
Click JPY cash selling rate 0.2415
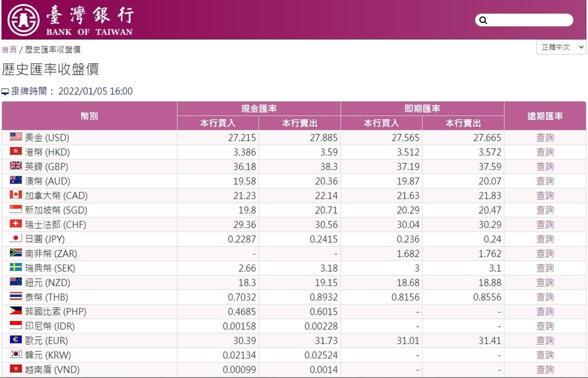point(324,239)
